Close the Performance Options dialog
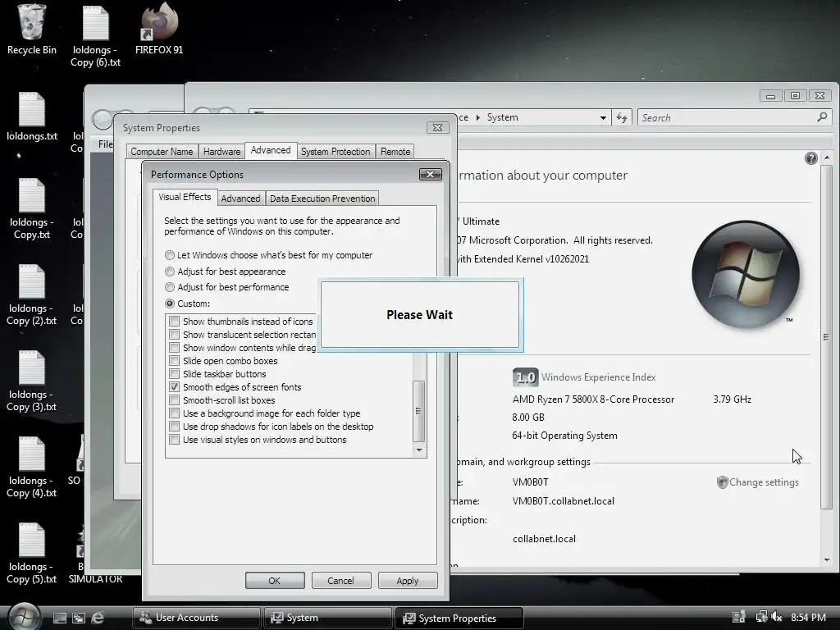The image size is (840, 630). coord(430,174)
